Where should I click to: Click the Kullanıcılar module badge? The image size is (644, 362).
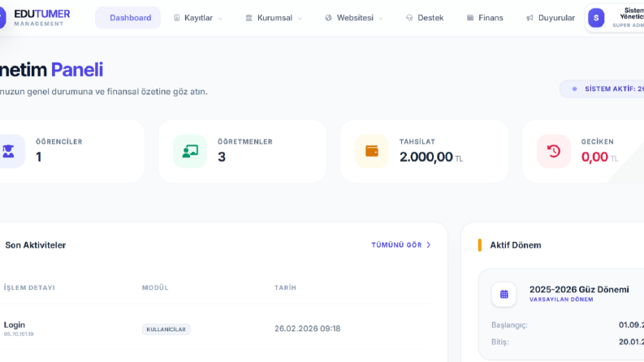click(x=166, y=330)
